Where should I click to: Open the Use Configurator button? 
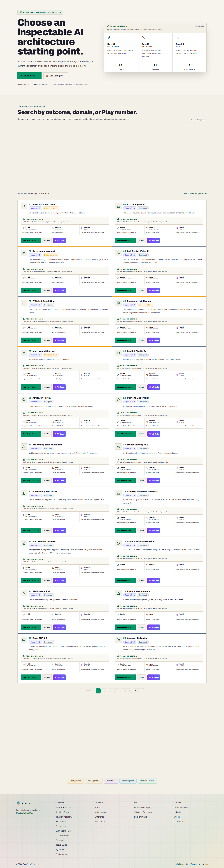[x=56, y=76]
